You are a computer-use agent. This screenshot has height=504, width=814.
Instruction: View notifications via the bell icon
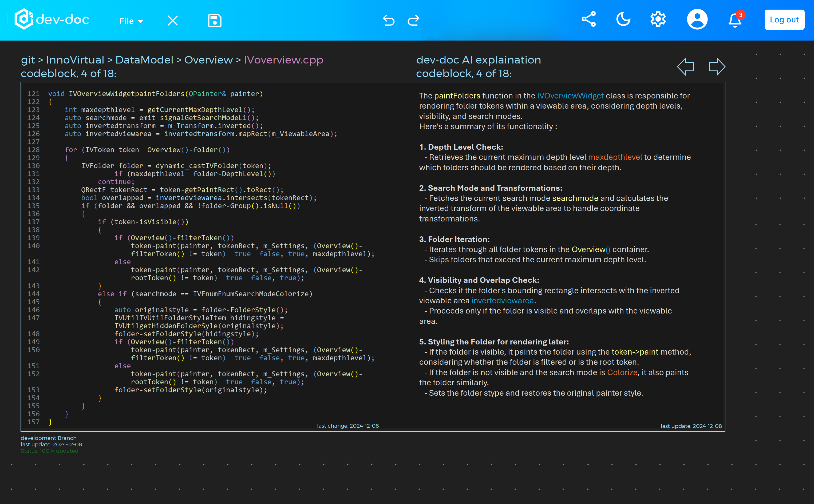(x=735, y=20)
